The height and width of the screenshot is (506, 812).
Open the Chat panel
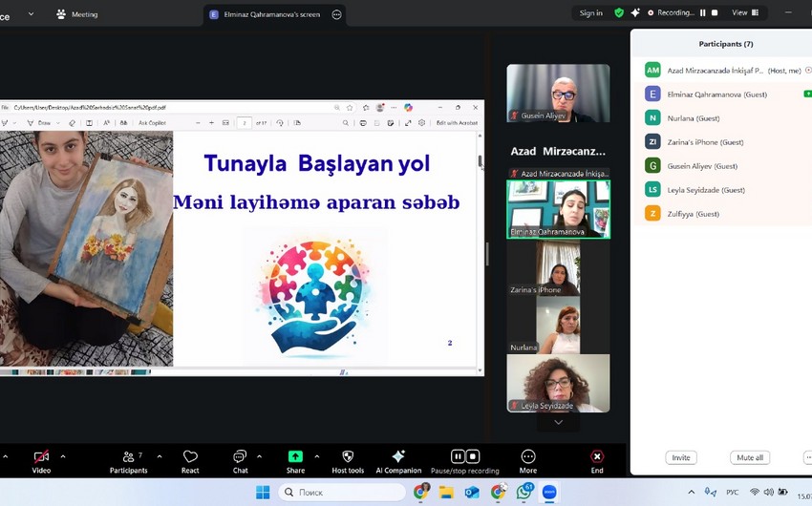(240, 461)
